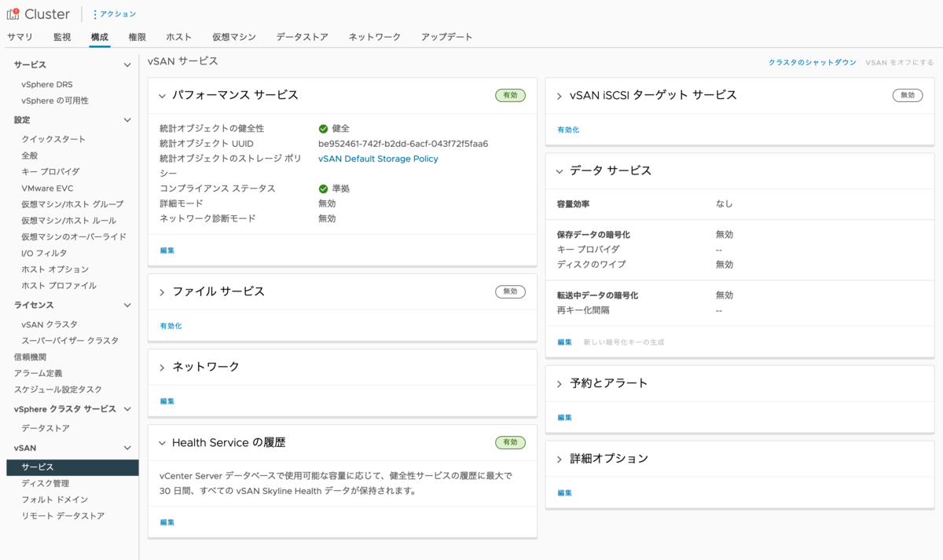This screenshot has height=560, width=943.
Task: Collapse the サービス sidebar section
Action: tap(127, 65)
